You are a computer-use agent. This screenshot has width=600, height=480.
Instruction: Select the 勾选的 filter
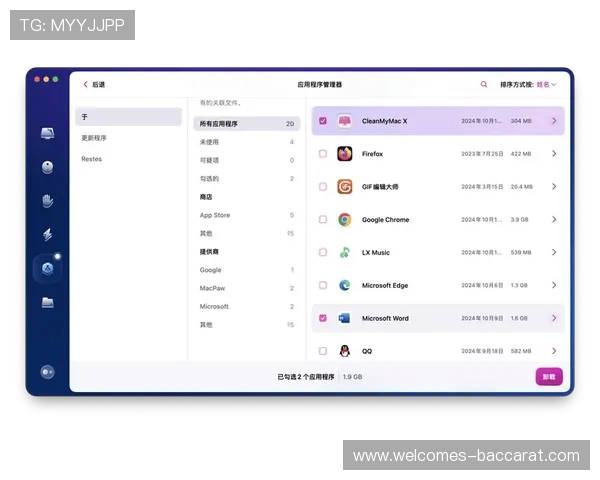(x=247, y=179)
